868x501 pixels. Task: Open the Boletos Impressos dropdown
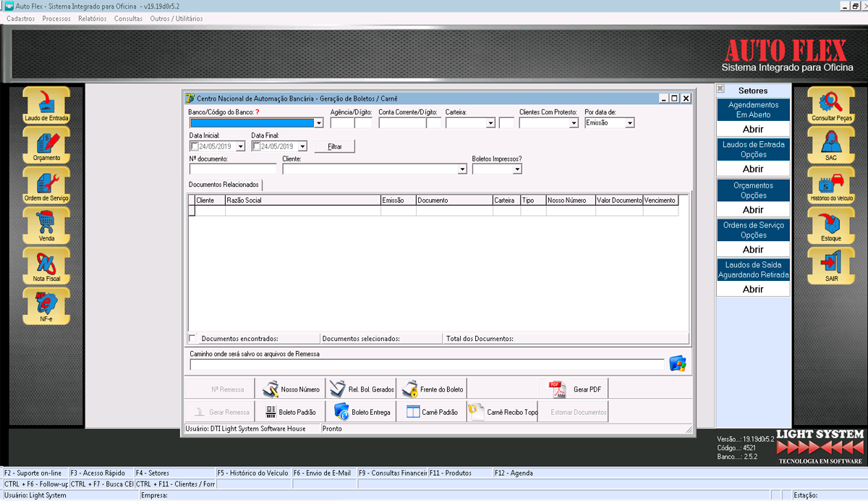coord(517,169)
